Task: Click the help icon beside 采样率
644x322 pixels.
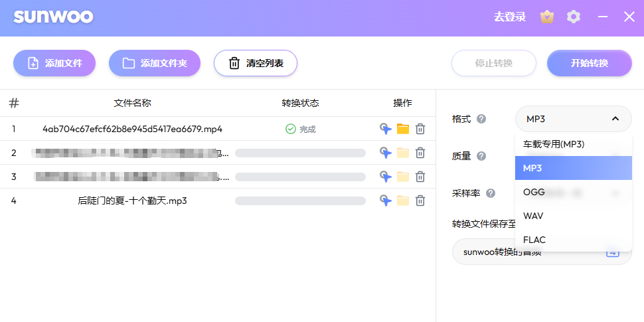Action: (x=491, y=193)
